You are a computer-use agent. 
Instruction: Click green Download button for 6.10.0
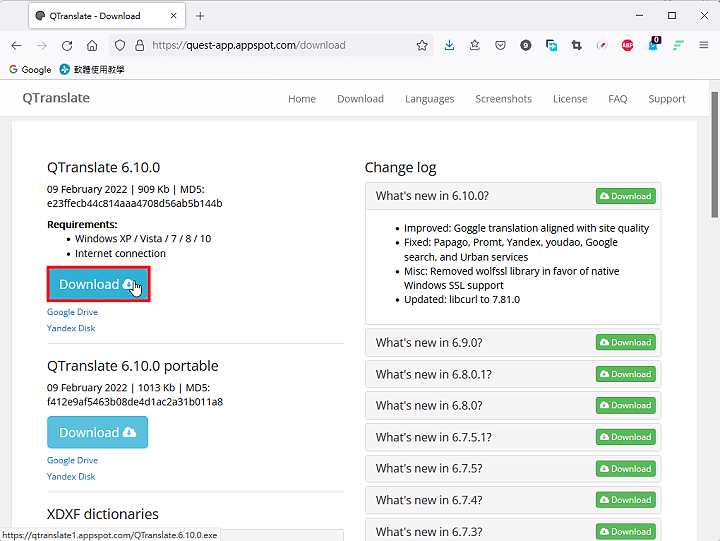[625, 196]
